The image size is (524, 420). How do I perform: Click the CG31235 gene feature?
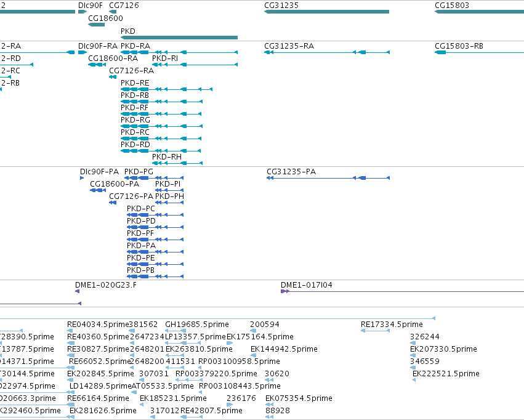point(326,12)
